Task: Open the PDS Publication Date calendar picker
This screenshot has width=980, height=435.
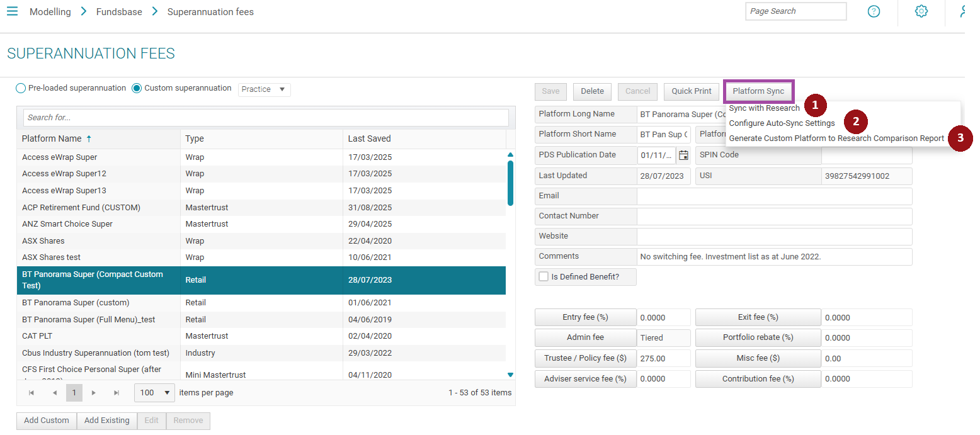Action: point(683,155)
